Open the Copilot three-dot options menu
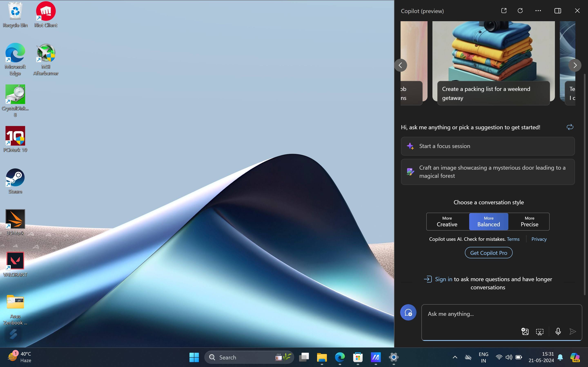588x367 pixels. pyautogui.click(x=538, y=11)
